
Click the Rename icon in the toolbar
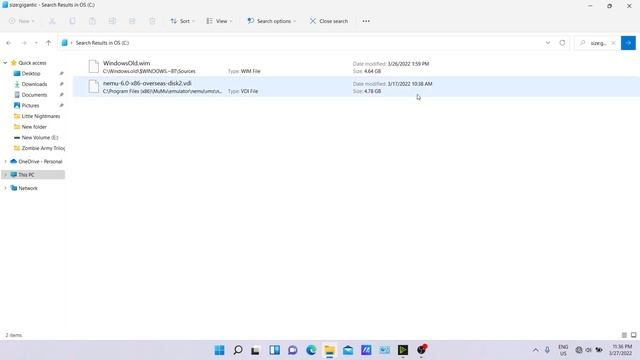tap(112, 21)
